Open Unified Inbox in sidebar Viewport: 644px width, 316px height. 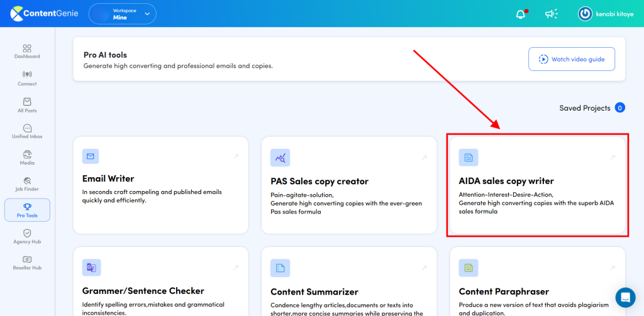[27, 131]
